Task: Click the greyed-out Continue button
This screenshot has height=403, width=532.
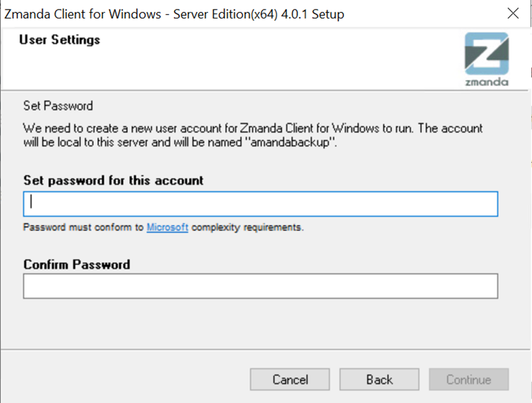Action: pyautogui.click(x=469, y=379)
